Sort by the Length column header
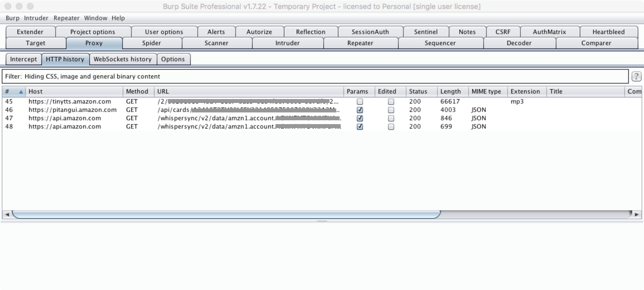This screenshot has width=644, height=290. click(453, 91)
